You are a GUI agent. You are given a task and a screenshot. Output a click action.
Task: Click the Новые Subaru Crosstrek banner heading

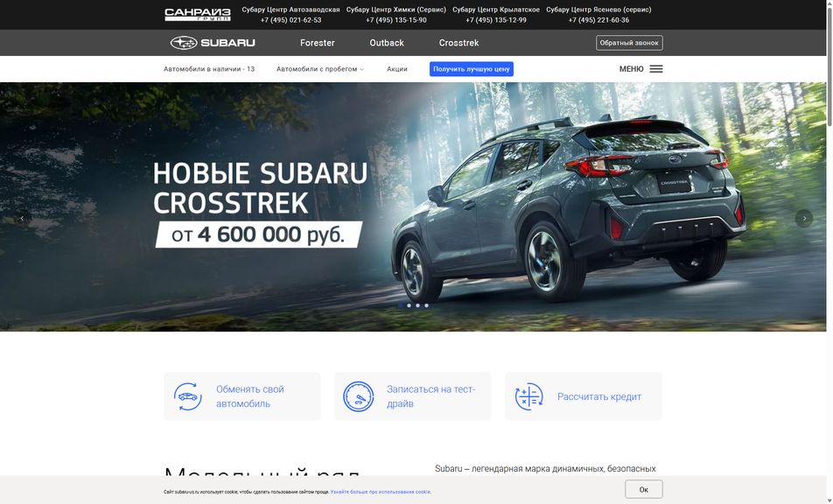coord(260,188)
